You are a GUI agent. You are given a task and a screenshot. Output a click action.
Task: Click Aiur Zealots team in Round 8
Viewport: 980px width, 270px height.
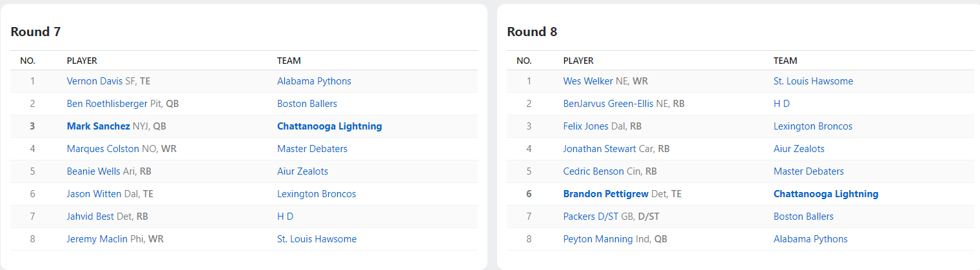pyautogui.click(x=799, y=149)
